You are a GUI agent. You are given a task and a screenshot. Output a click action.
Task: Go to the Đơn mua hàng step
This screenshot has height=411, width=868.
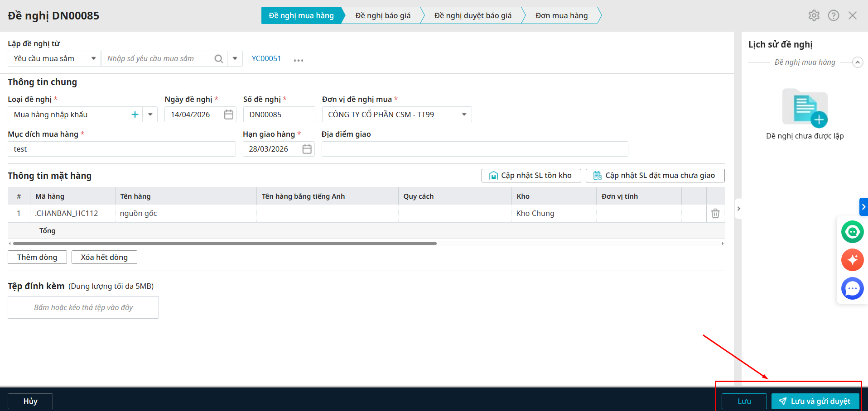(562, 15)
